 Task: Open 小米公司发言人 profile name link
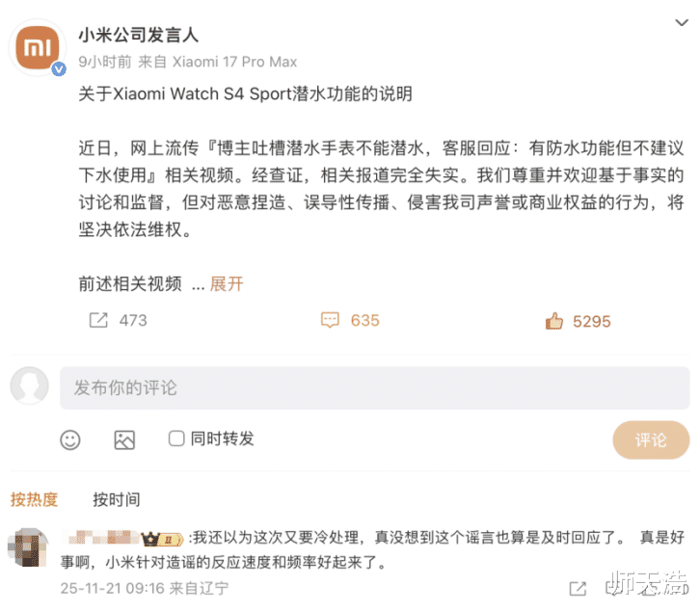138,36
